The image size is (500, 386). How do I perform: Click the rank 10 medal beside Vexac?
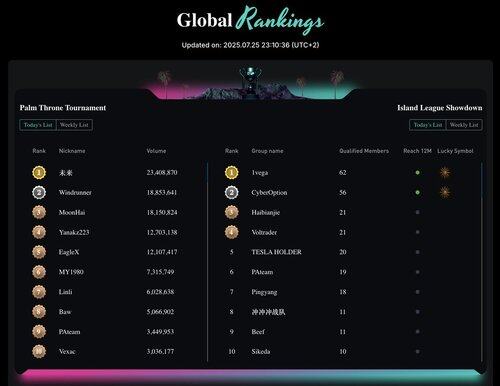coord(39,351)
